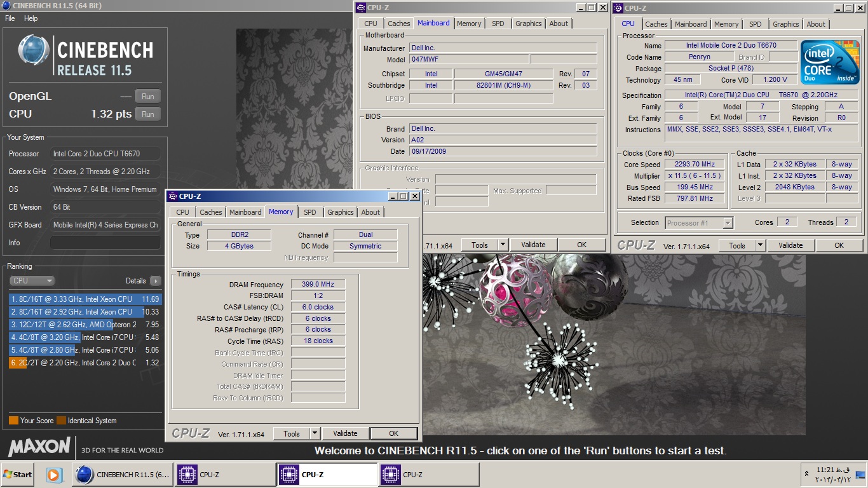Activate highlighted middle CPU-Z taskbar button

[327, 474]
